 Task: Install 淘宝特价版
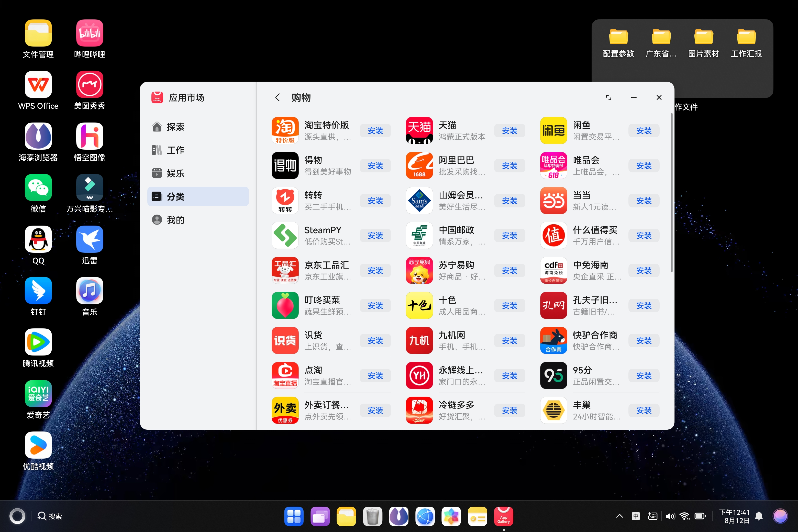(x=375, y=131)
